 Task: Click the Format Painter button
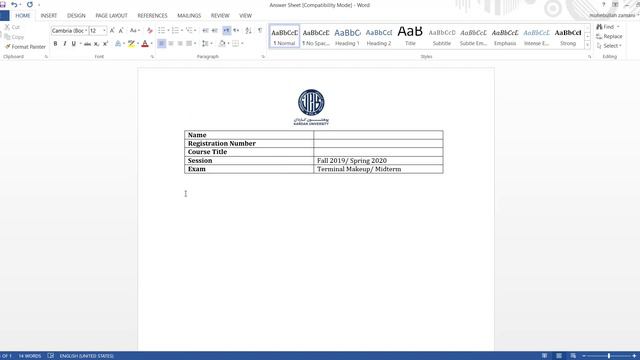pyautogui.click(x=25, y=47)
